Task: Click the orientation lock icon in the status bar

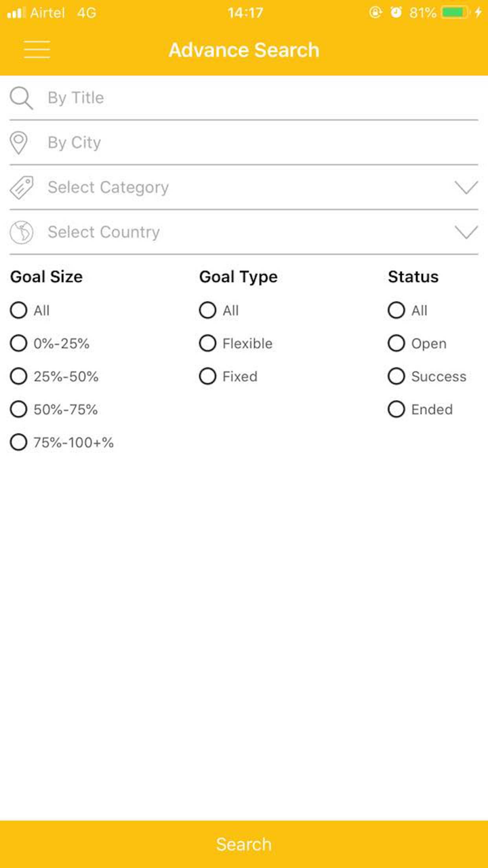Action: click(x=377, y=12)
